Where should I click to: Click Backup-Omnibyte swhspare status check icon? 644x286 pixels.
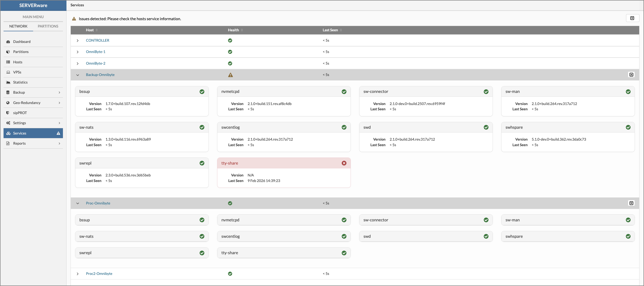click(628, 127)
